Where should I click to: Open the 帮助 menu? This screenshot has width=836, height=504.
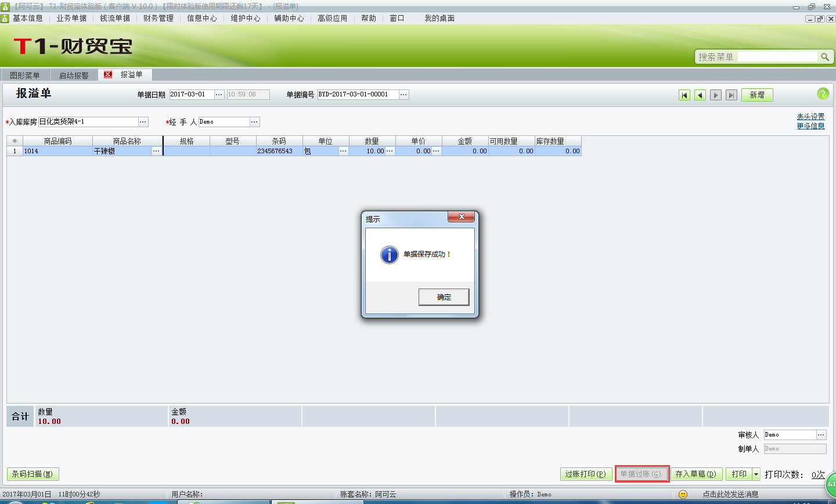pos(369,18)
